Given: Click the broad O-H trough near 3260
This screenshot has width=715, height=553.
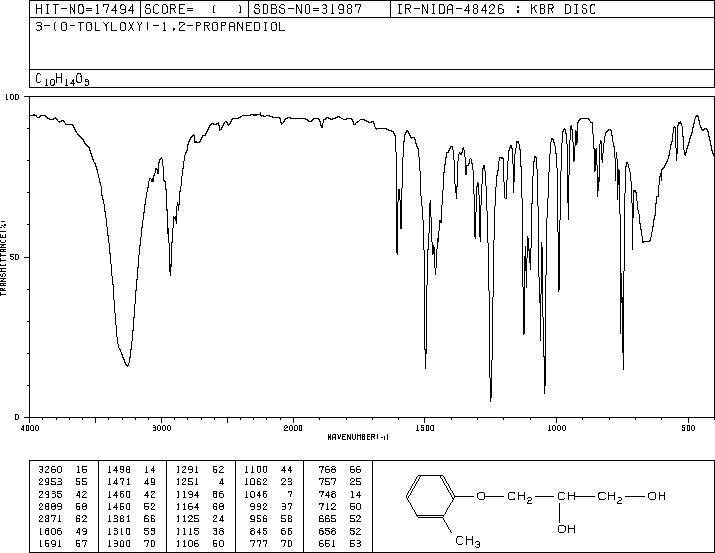Looking at the screenshot, I should point(127,365).
